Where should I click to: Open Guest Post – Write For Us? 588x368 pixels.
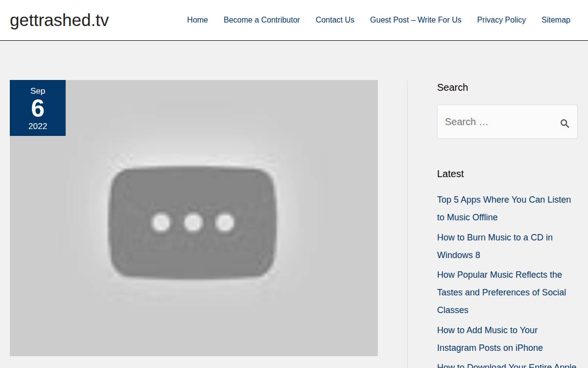pyautogui.click(x=416, y=20)
